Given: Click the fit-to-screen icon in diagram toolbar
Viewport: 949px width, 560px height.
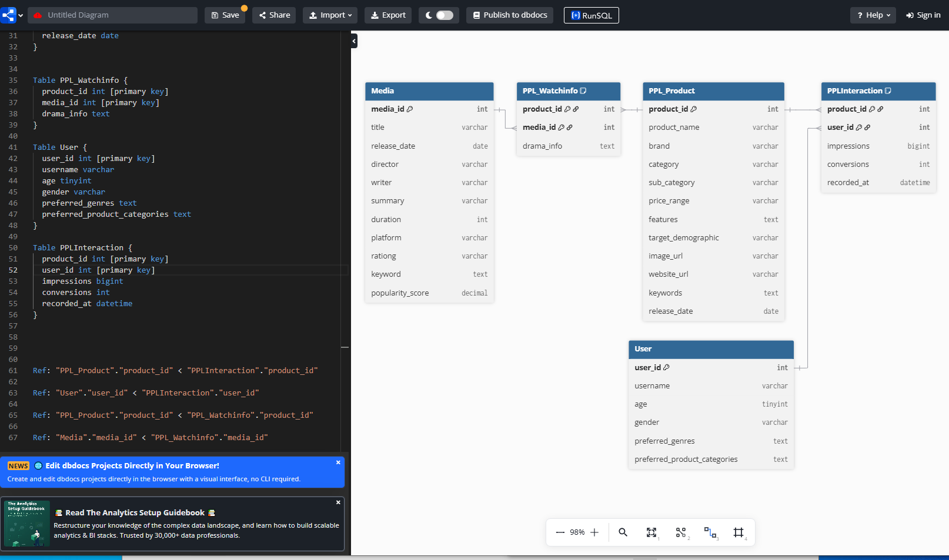Looking at the screenshot, I should click(x=651, y=532).
